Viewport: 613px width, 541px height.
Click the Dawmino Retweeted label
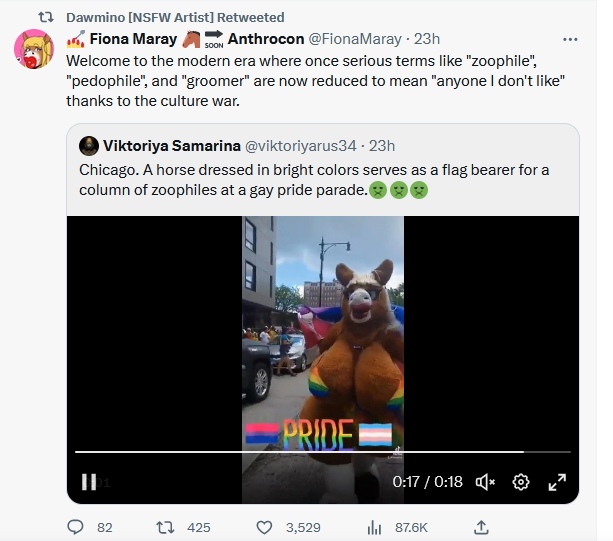click(x=175, y=17)
